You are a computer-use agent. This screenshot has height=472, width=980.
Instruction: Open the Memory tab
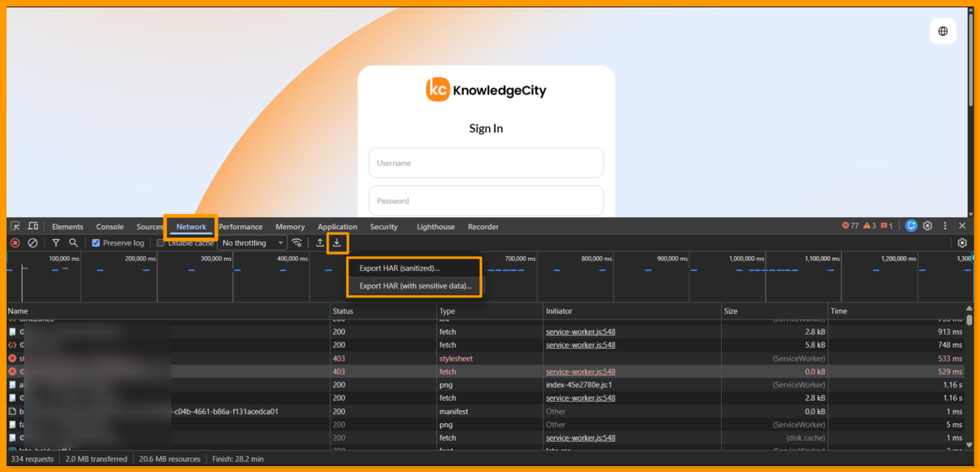[x=290, y=227]
